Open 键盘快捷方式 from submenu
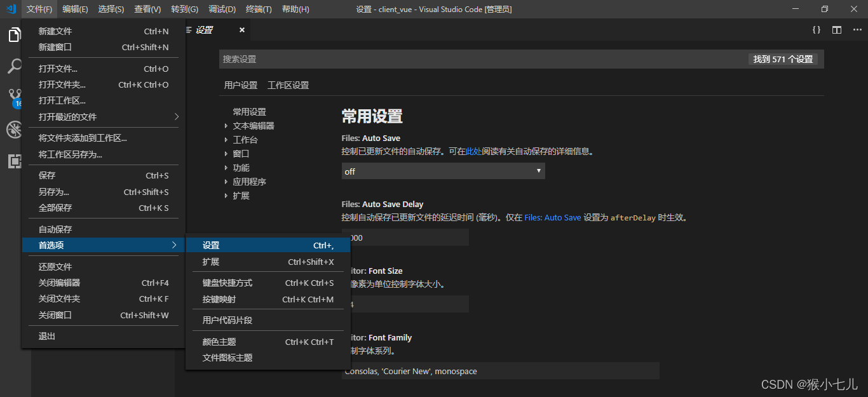 click(x=268, y=283)
